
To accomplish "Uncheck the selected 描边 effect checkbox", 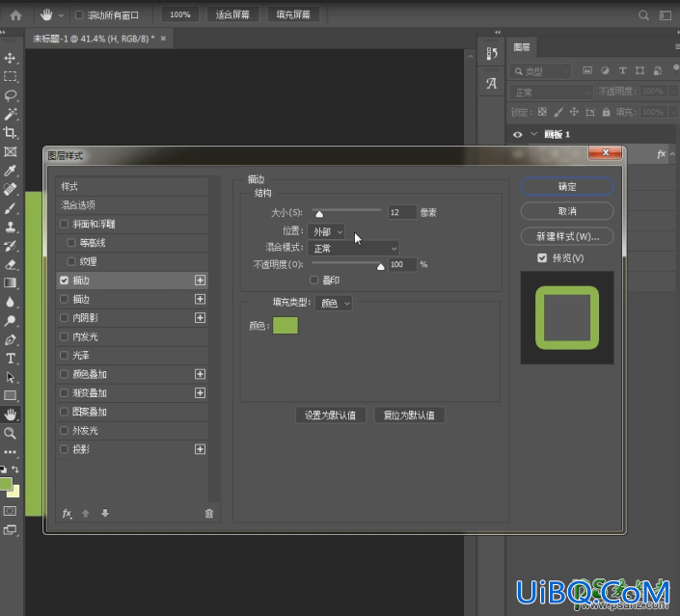I will point(65,281).
